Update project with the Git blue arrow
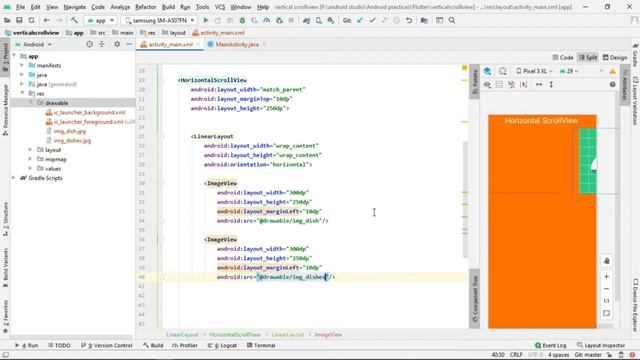Image resolution: width=640 pixels, height=360 pixels. pyautogui.click(x=360, y=20)
